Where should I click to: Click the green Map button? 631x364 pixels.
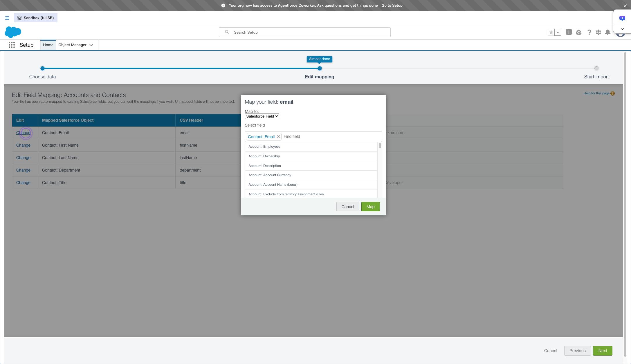point(370,207)
